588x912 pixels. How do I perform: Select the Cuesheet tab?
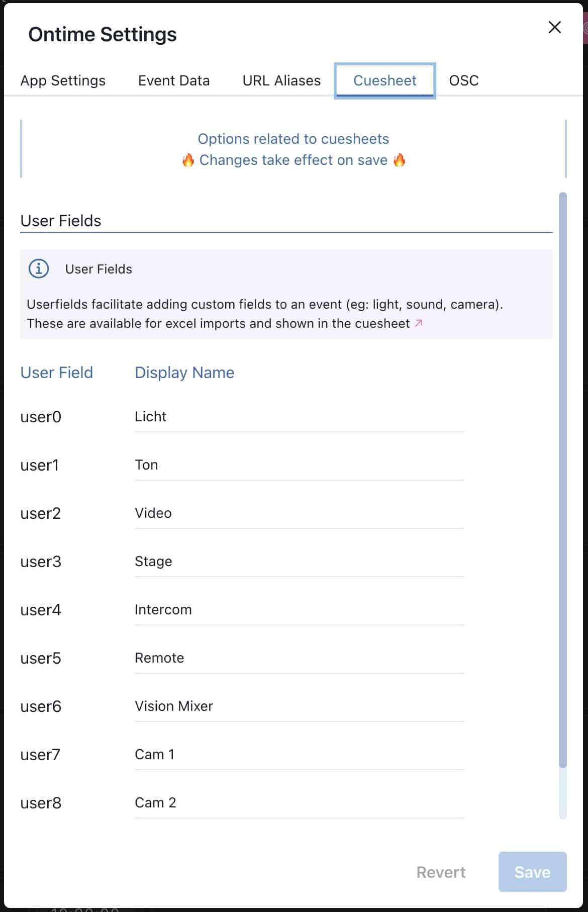tap(384, 80)
